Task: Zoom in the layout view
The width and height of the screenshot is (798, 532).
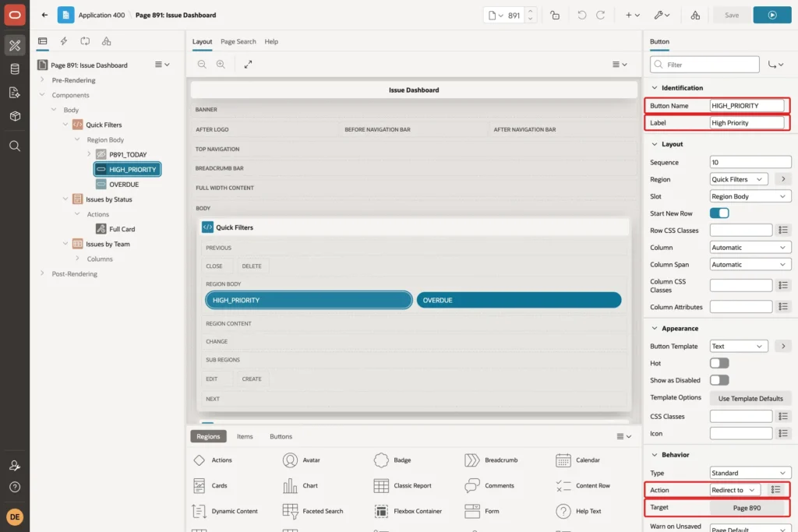Action: click(221, 64)
